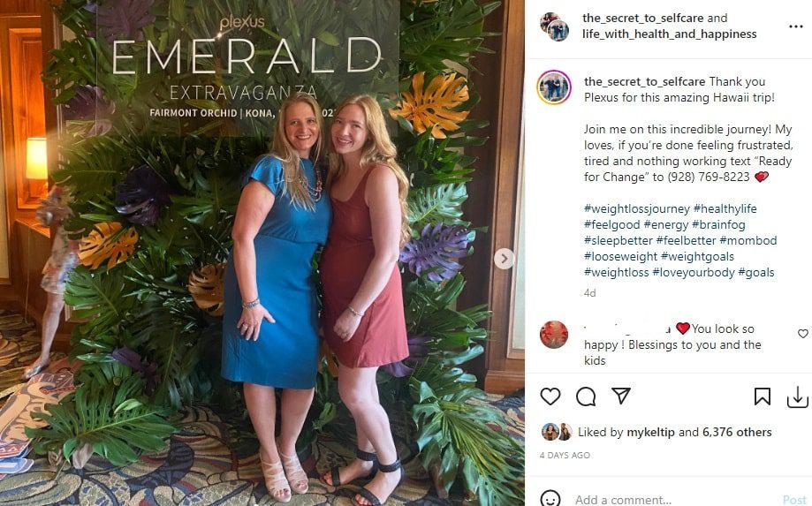Open comments via speech bubble icon
Viewport: 812px width, 506px height.
pos(586,396)
